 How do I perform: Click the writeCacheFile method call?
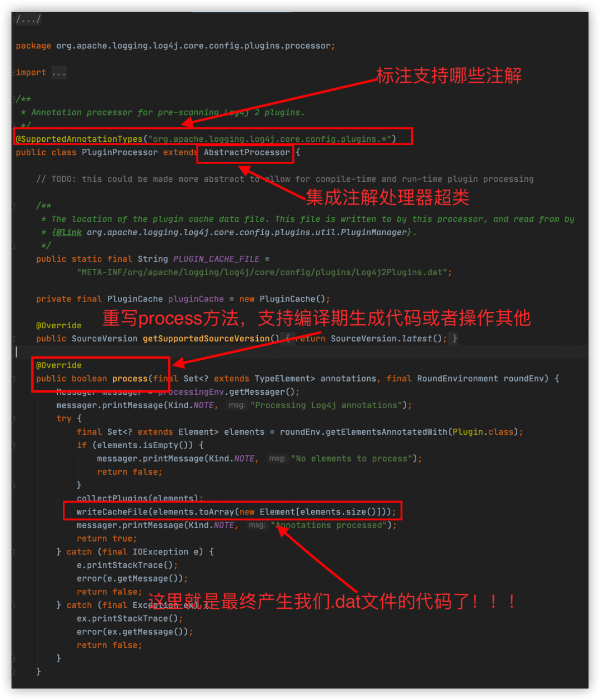tap(112, 512)
